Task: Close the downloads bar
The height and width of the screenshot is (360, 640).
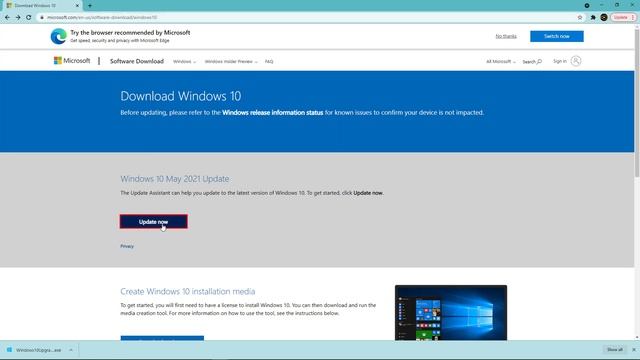Action: [x=634, y=350]
